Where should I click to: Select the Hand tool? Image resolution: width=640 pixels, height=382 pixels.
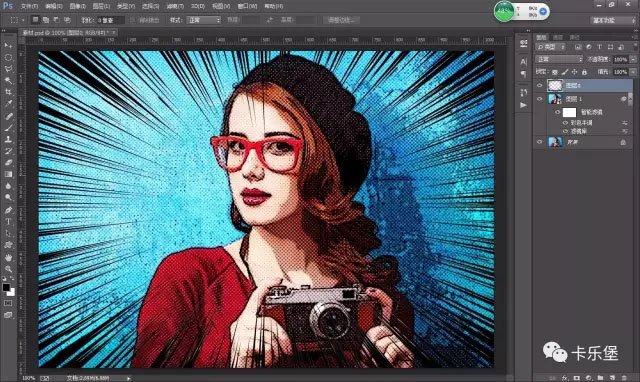pos(8,258)
